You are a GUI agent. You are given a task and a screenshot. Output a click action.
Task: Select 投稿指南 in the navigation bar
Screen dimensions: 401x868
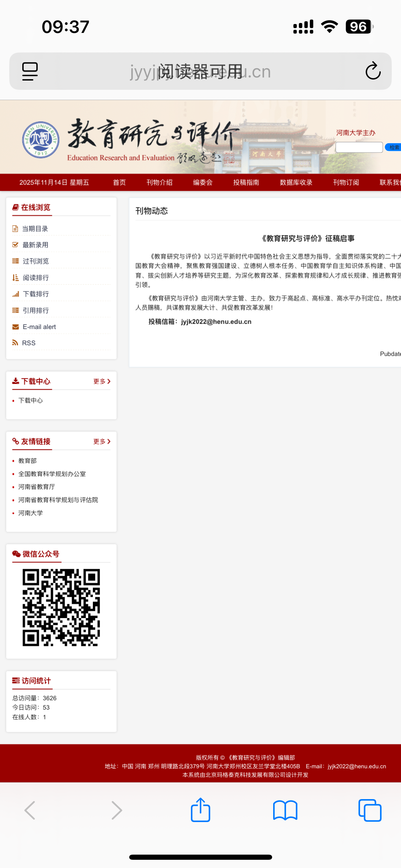tap(246, 182)
